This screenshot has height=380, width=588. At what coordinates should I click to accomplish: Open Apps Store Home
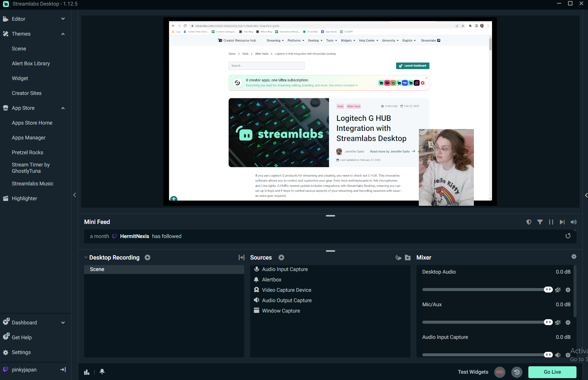(x=32, y=123)
